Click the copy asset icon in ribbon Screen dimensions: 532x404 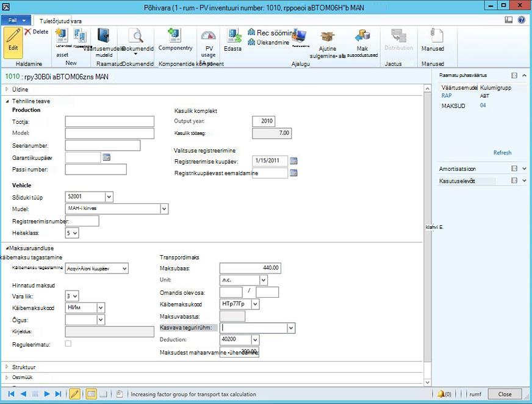click(80, 35)
